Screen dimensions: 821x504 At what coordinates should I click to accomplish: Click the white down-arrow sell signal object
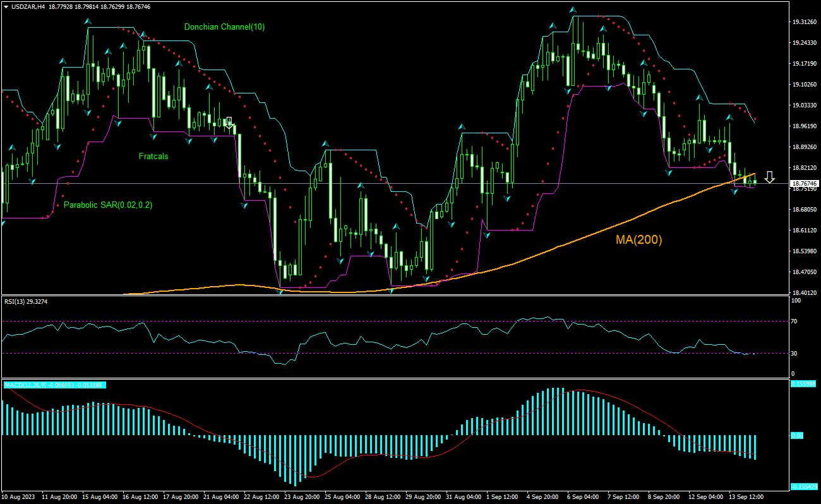769,177
